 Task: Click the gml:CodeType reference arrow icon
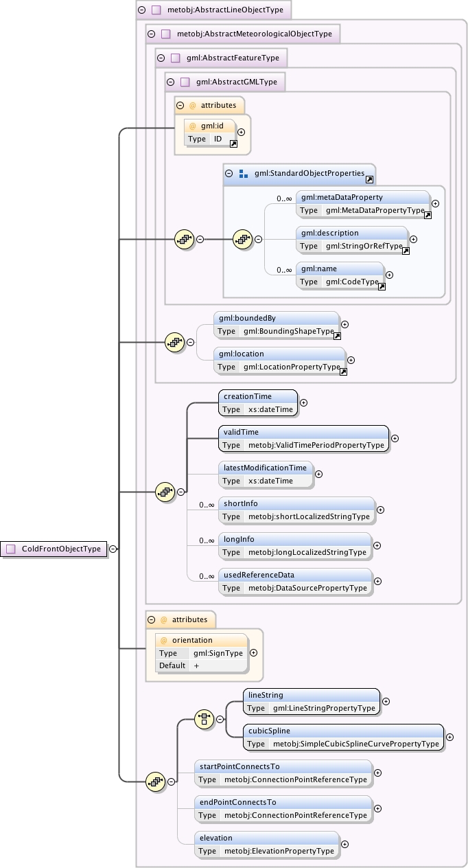pos(382,286)
